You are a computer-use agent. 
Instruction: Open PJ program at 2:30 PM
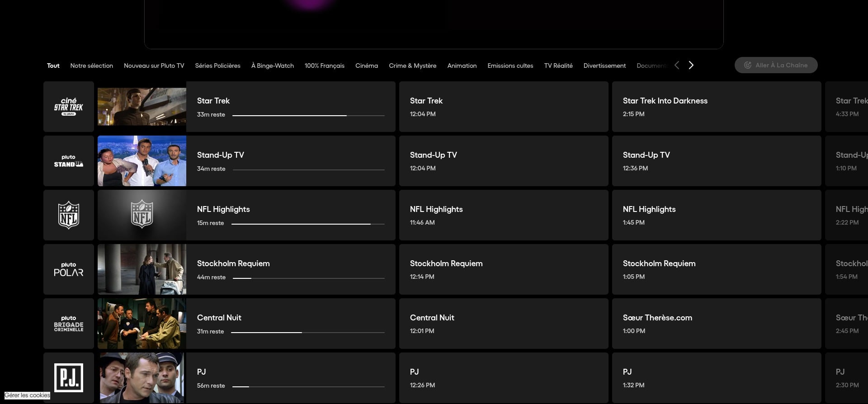pos(847,378)
